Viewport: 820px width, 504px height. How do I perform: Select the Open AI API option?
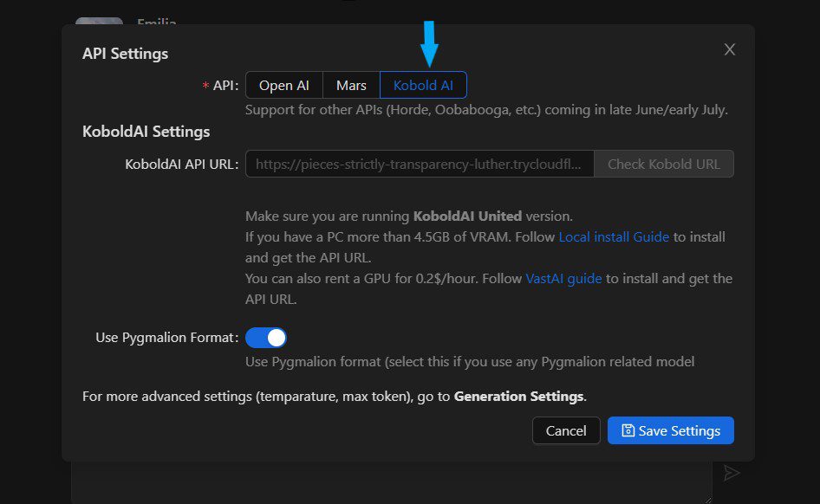pos(284,85)
